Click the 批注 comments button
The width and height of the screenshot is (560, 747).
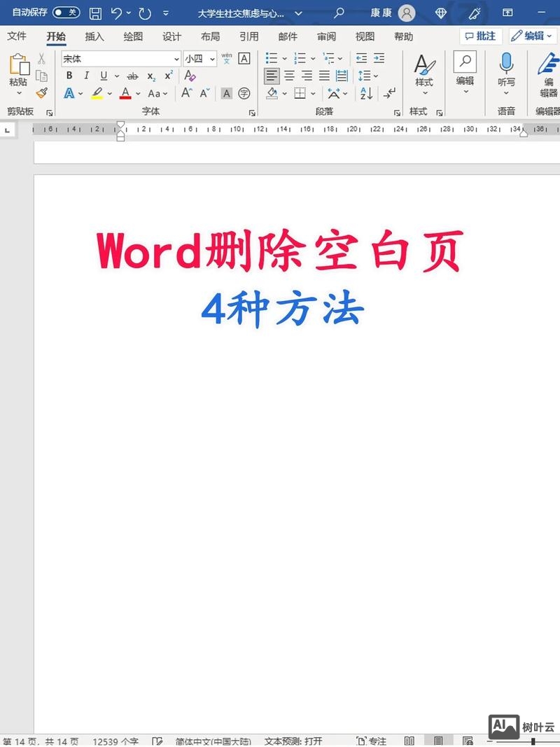[x=480, y=36]
